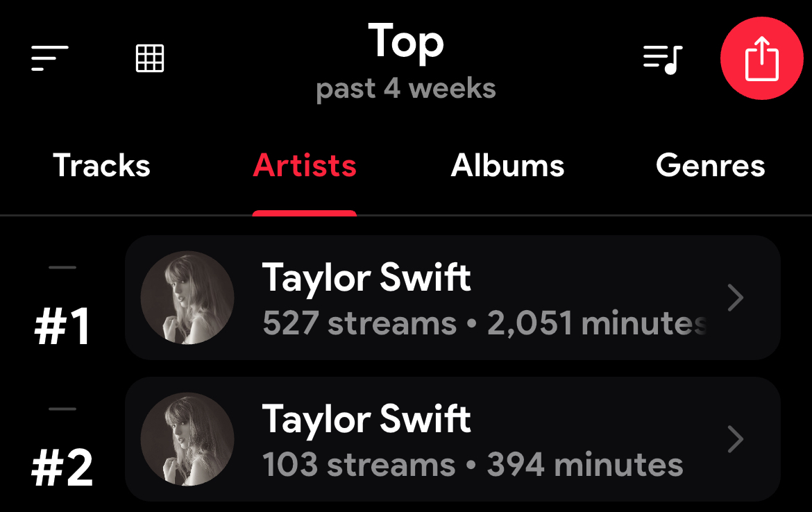Go to the Genres tab

click(x=710, y=166)
